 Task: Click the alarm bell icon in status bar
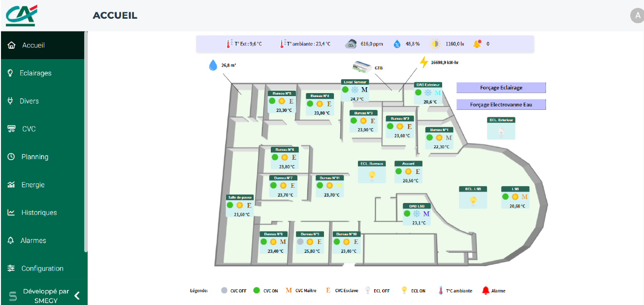pos(477,44)
